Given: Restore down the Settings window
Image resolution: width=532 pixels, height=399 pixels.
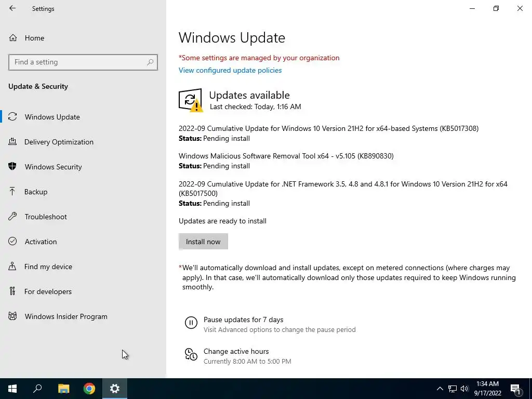Looking at the screenshot, I should click(496, 8).
